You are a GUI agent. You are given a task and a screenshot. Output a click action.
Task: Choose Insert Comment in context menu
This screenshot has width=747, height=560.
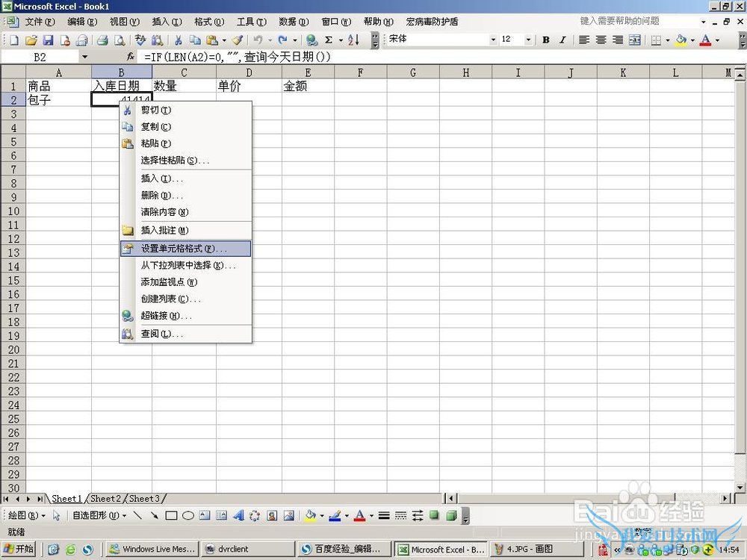[x=185, y=231]
